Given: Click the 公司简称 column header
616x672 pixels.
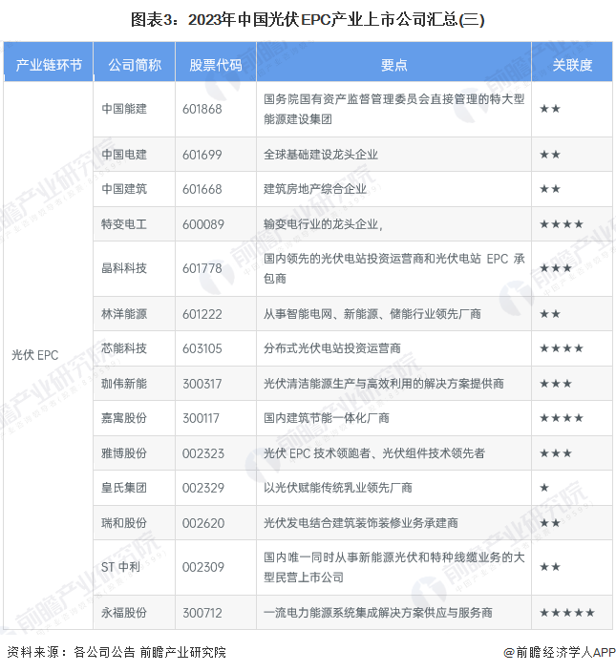Looking at the screenshot, I should point(134,65).
